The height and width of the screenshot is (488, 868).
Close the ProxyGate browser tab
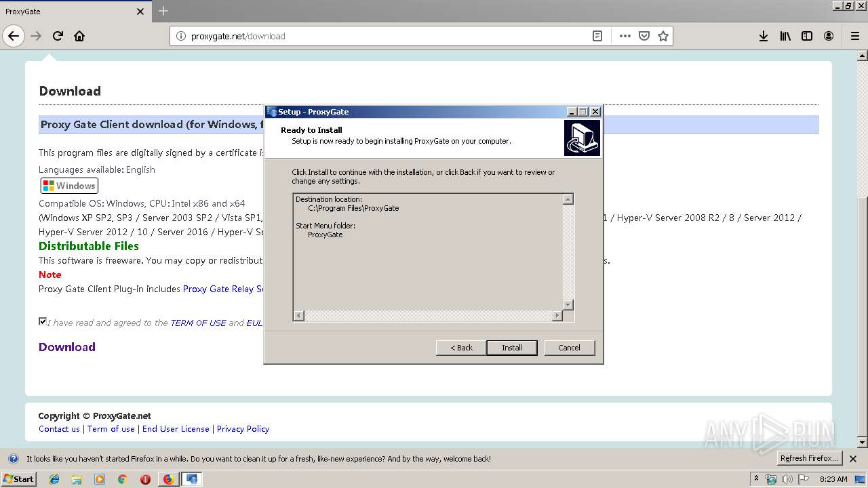(140, 12)
